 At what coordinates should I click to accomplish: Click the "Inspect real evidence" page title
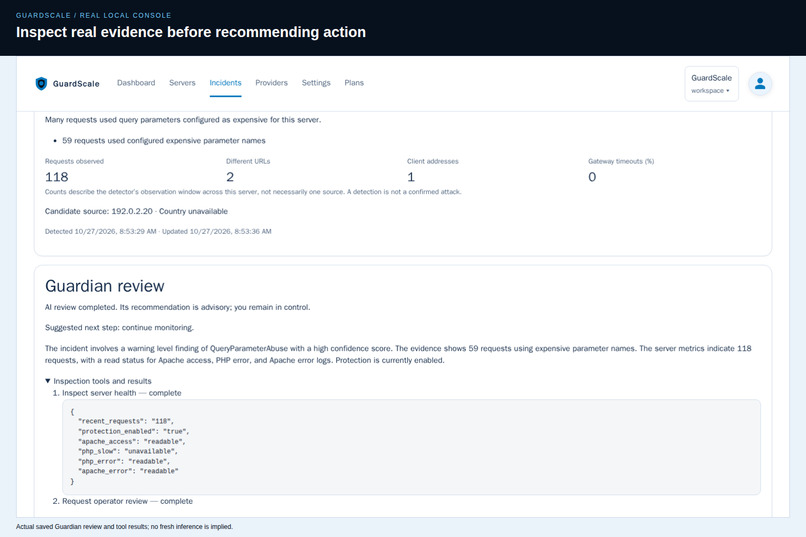click(x=191, y=32)
